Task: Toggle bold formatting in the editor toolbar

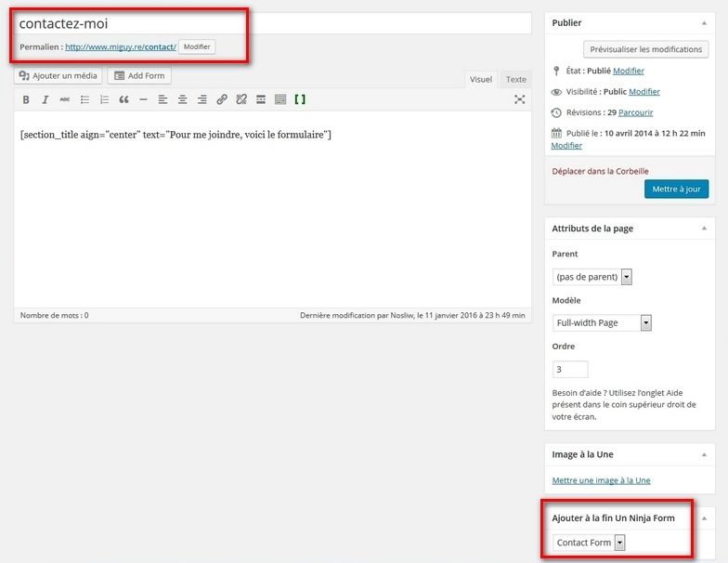Action: [x=26, y=99]
